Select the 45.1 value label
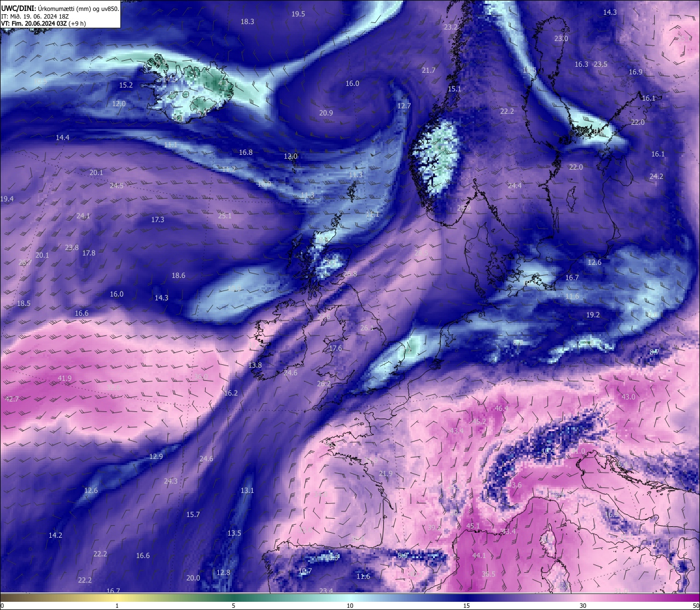Viewport: 700px width, 610px height. click(x=473, y=526)
